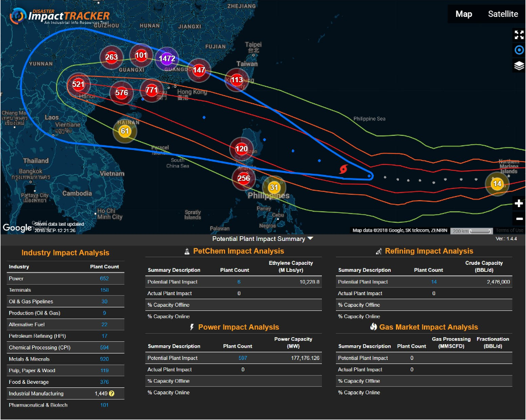
Task: Open the map layers icon
Action: pos(519,65)
